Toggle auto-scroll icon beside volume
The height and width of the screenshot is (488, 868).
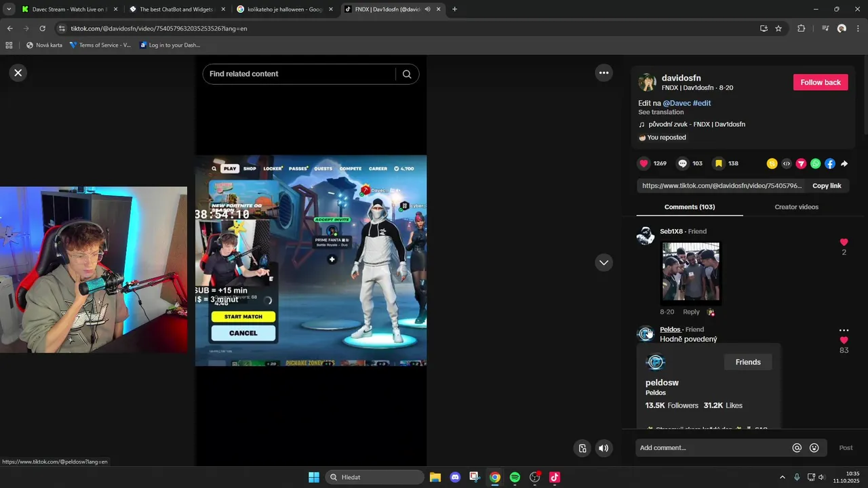point(582,448)
